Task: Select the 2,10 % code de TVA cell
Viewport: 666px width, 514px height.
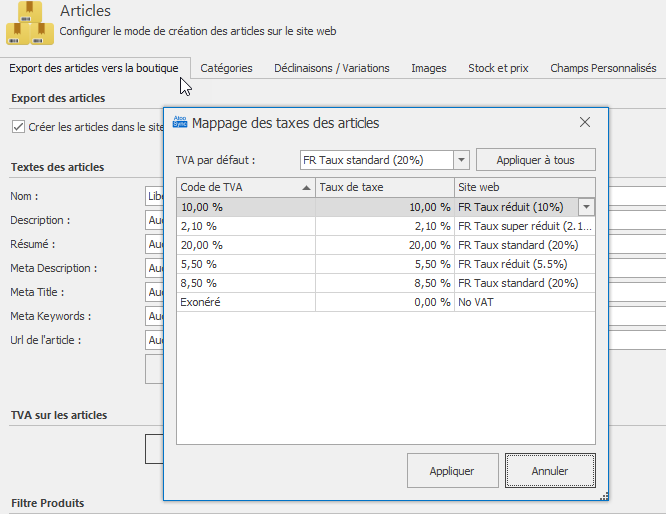Action: pos(246,226)
